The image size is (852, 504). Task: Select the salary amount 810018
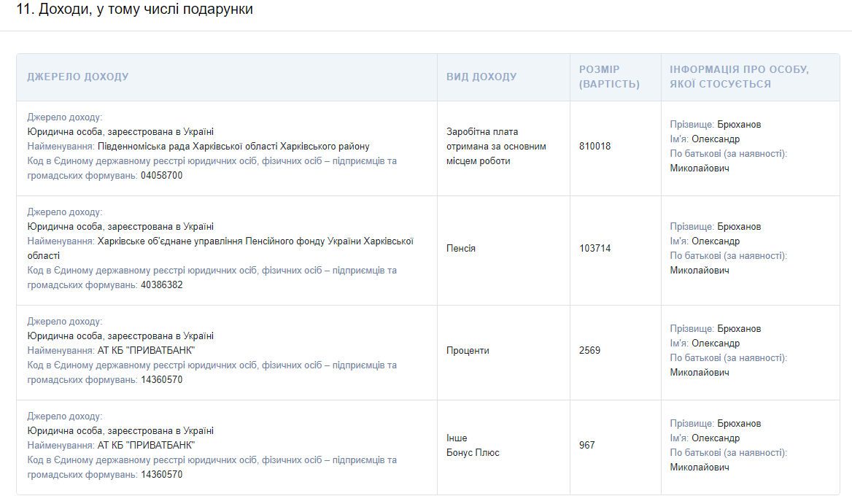(595, 146)
